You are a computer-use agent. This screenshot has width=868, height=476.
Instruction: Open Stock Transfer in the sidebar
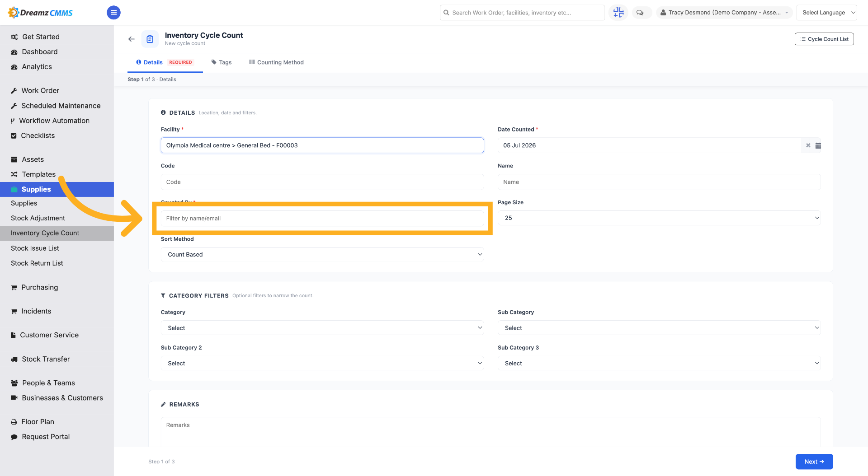click(x=46, y=359)
